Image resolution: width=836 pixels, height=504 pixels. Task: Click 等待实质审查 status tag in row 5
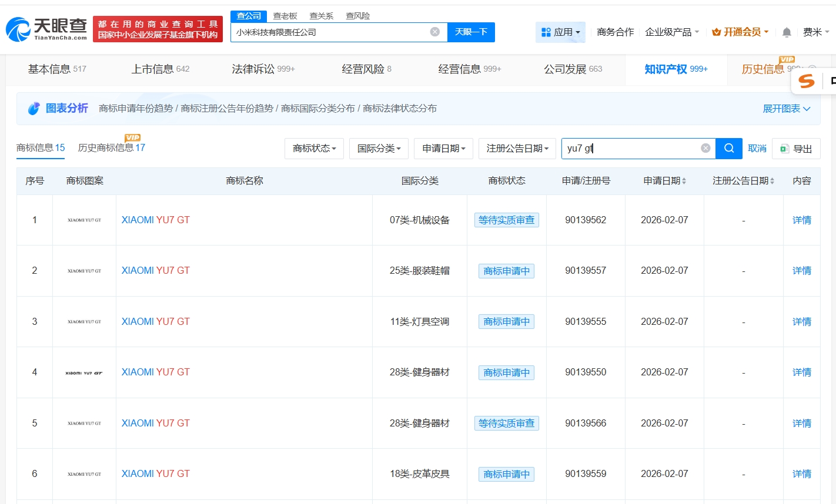coord(507,424)
